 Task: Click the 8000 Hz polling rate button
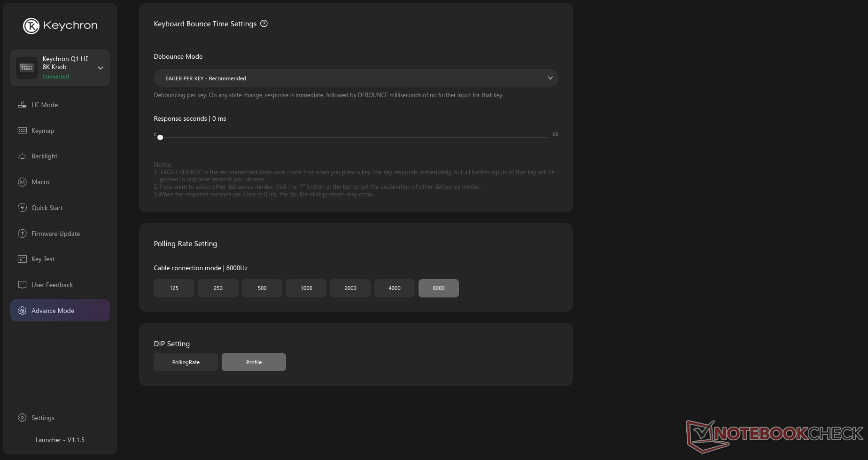439,288
